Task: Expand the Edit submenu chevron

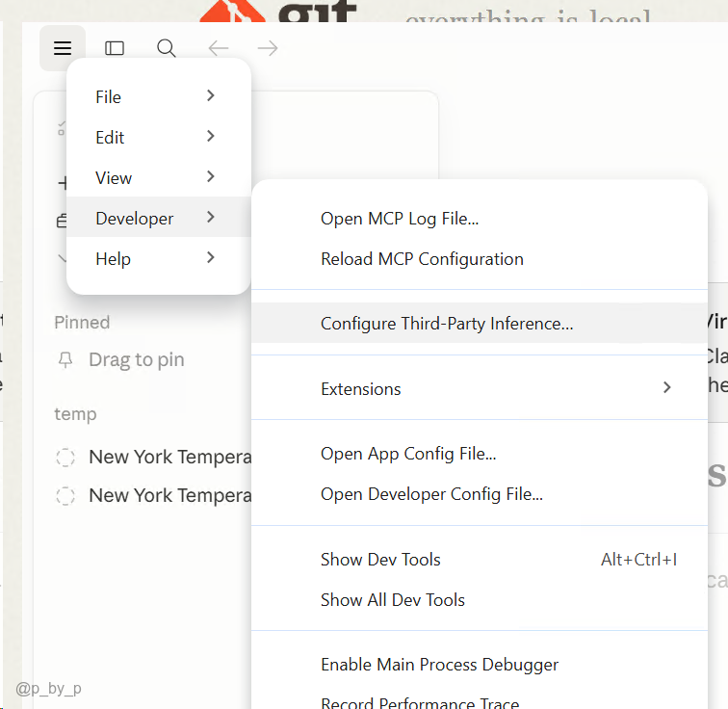Action: pyautogui.click(x=210, y=136)
